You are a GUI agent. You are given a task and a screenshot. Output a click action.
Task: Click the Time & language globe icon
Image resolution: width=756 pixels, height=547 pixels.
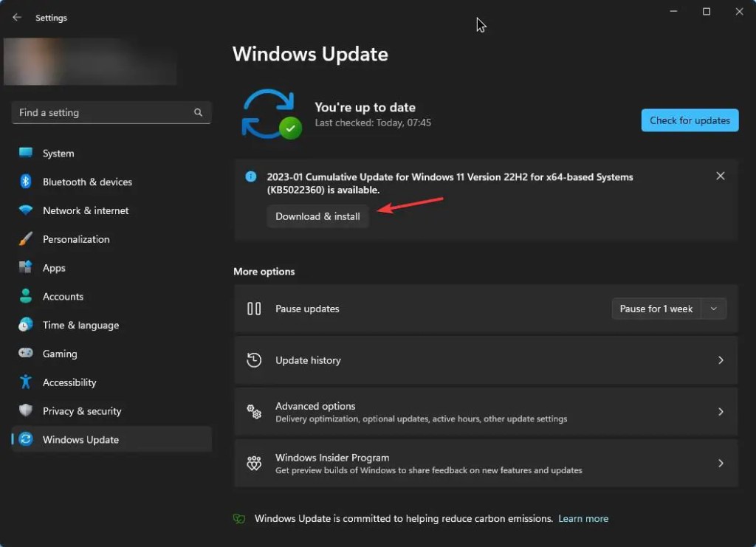pos(26,325)
